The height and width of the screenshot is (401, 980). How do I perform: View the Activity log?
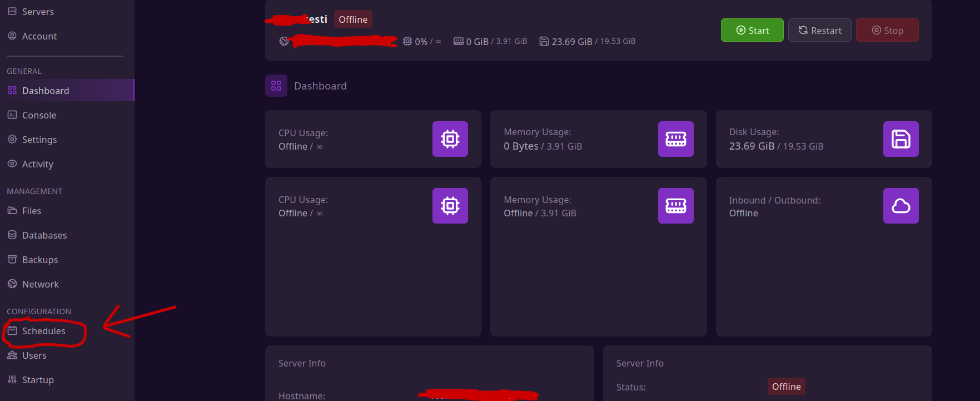click(x=37, y=164)
